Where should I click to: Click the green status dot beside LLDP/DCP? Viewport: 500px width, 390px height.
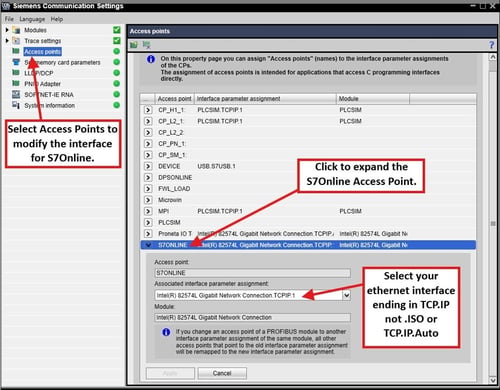point(116,73)
